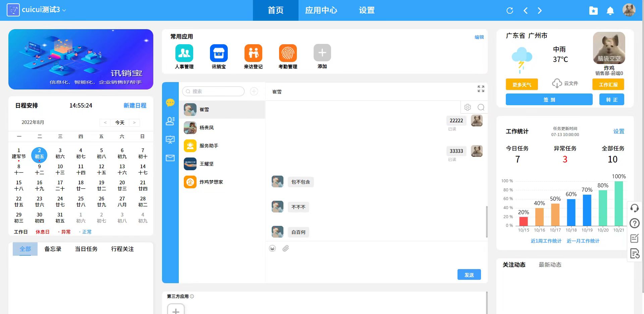Click the 工作汇报 button
Screen dimensions: 644x314
[x=608, y=84]
